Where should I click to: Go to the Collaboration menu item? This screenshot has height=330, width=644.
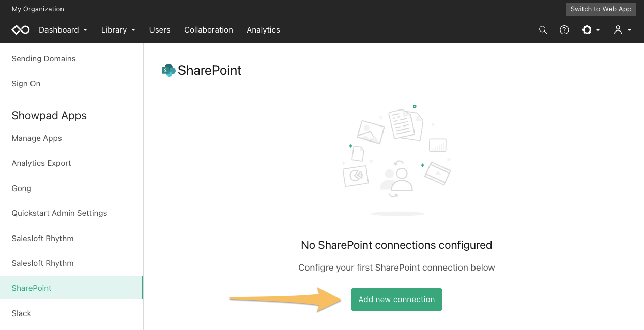point(208,30)
